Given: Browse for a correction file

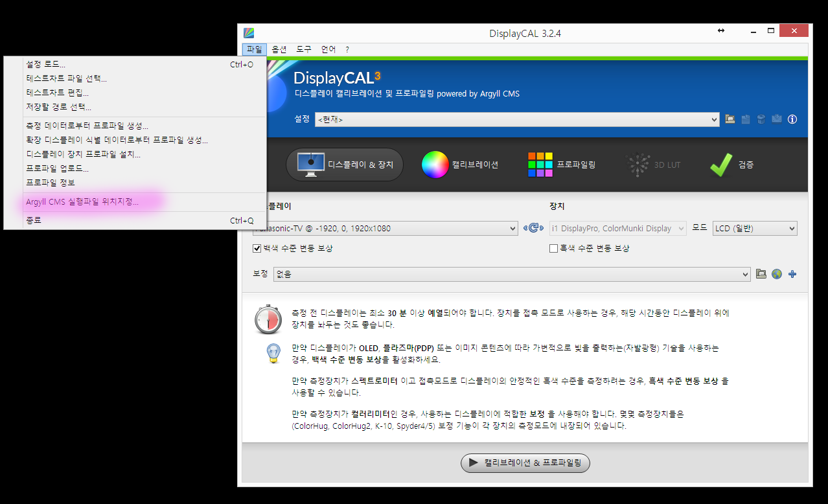Looking at the screenshot, I should pos(761,274).
